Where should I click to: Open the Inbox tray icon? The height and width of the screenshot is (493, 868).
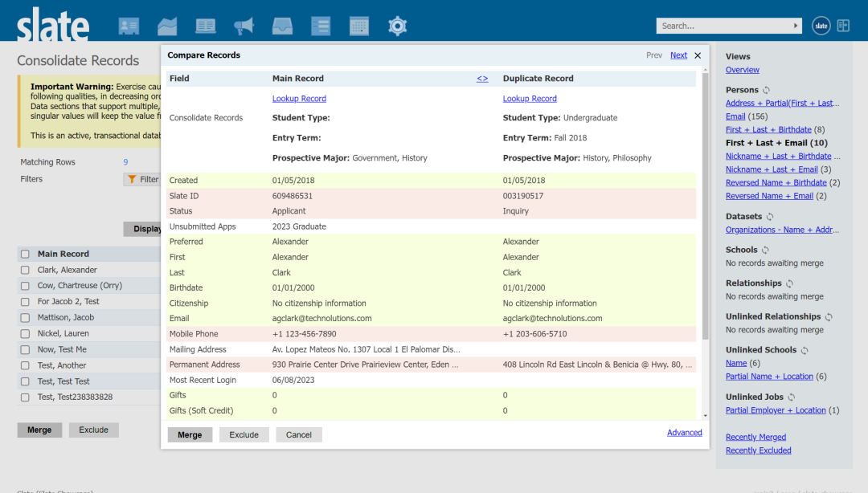[x=282, y=26]
